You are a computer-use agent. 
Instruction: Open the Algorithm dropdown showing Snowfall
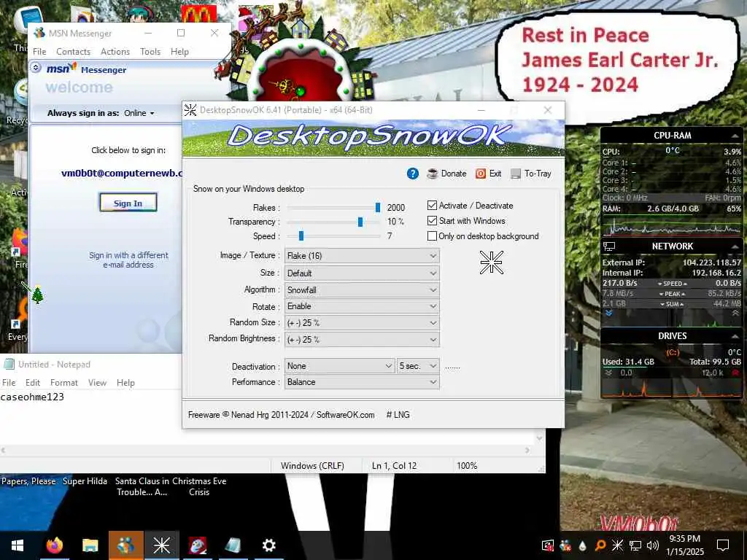click(x=362, y=289)
